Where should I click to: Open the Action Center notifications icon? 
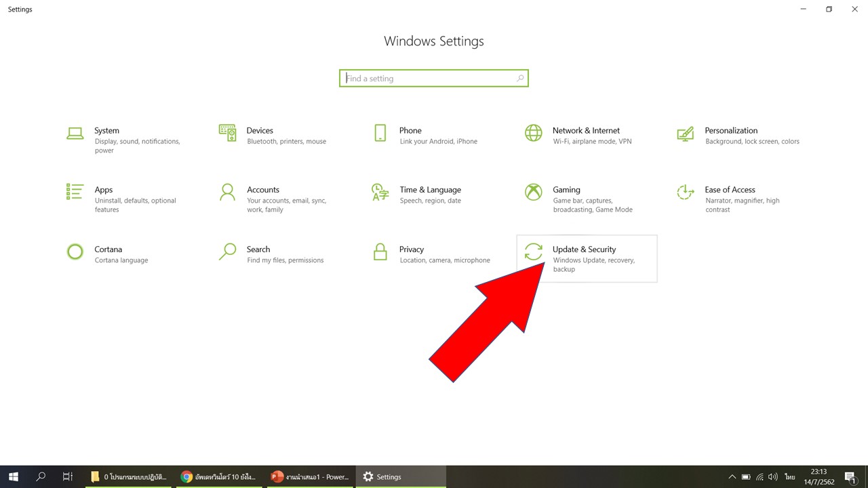(x=850, y=477)
